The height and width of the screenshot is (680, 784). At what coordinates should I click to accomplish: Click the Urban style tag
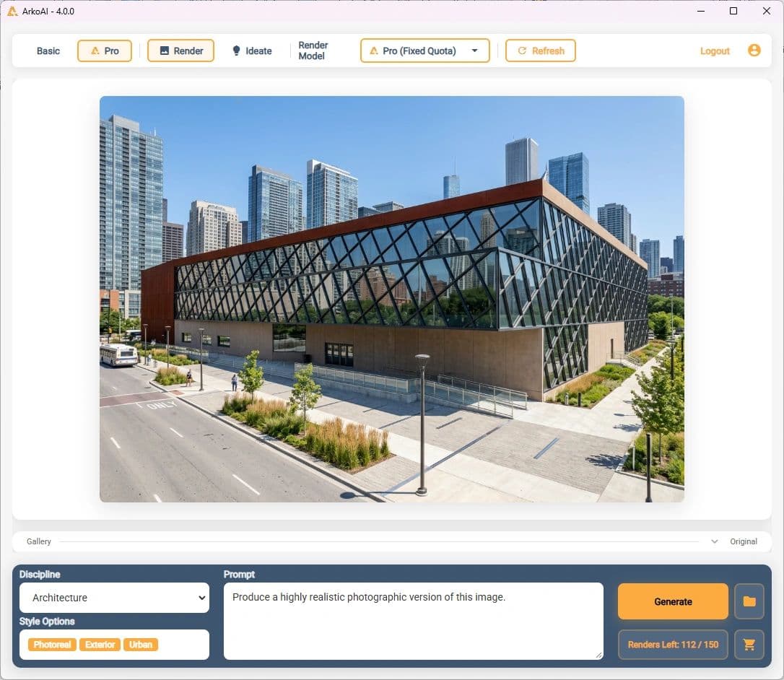(141, 645)
